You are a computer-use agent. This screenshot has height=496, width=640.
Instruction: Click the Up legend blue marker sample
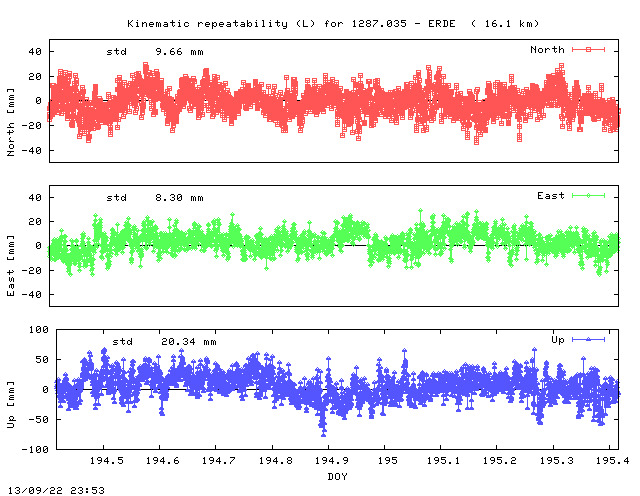588,339
